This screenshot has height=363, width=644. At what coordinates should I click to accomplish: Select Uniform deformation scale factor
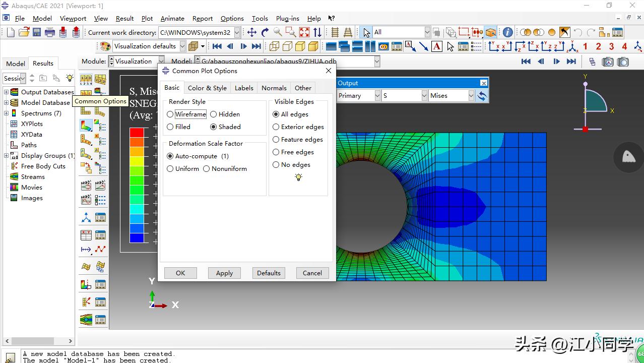pyautogui.click(x=170, y=169)
